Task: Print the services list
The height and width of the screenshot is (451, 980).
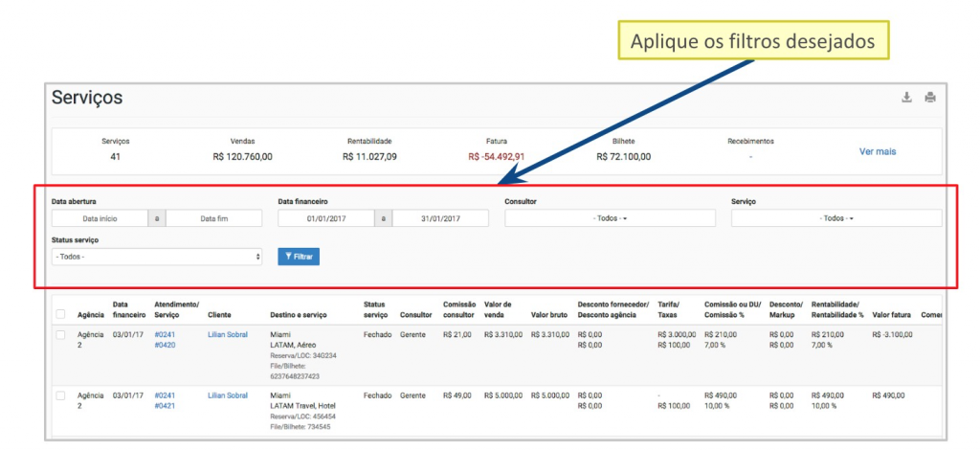Action: point(930,97)
